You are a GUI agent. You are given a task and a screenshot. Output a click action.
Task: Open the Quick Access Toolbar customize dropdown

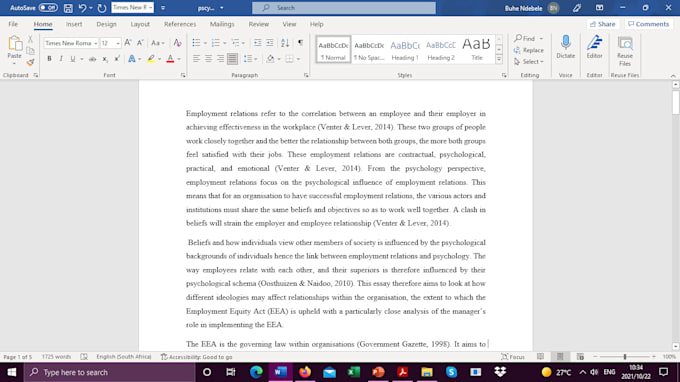(x=163, y=8)
